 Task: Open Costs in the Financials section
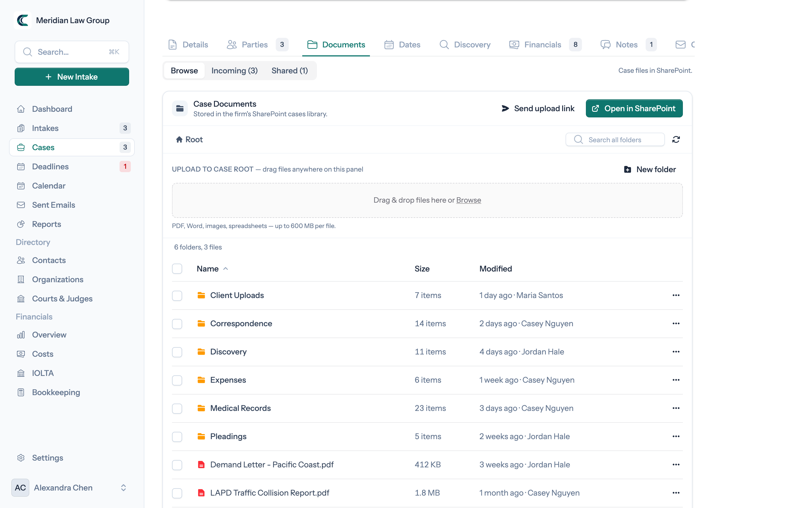(72, 354)
